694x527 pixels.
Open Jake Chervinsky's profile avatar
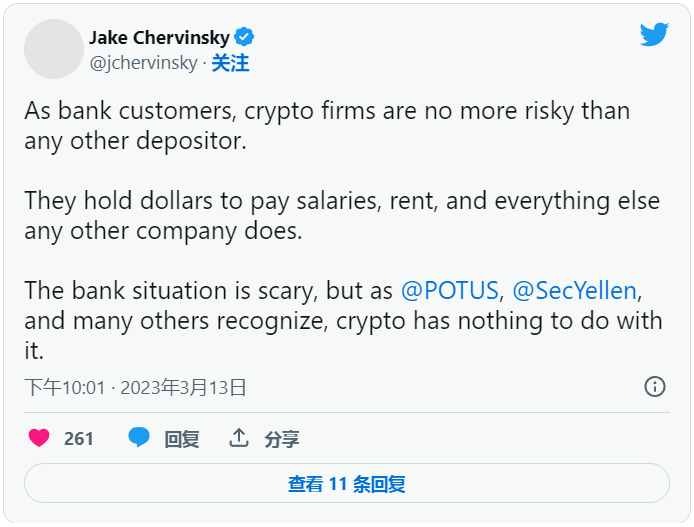coord(53,49)
